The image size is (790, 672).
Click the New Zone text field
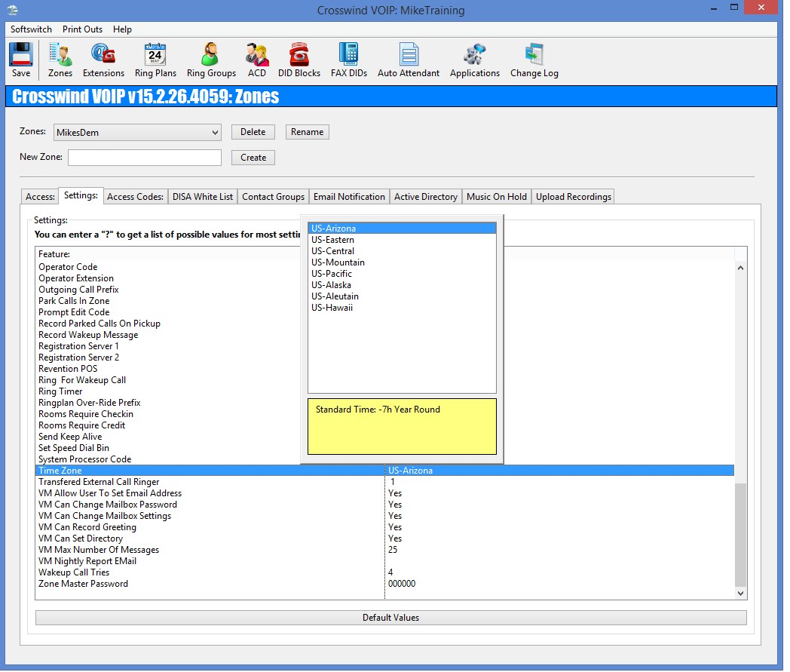pos(145,158)
